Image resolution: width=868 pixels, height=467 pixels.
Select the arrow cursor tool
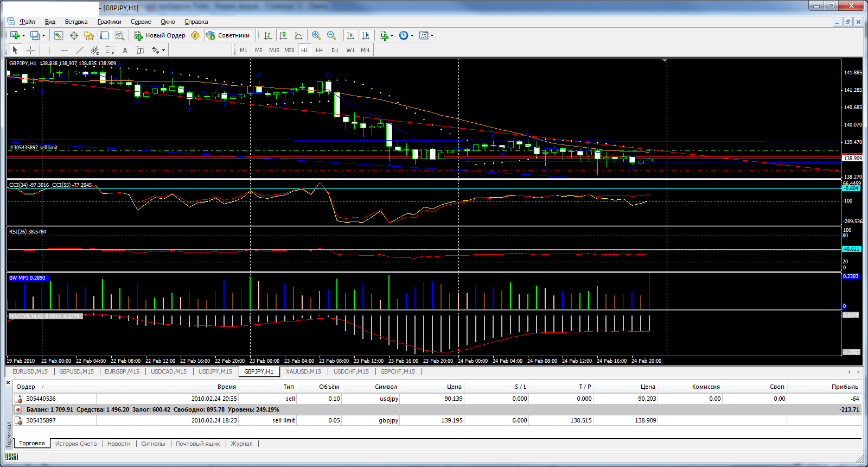coord(15,50)
